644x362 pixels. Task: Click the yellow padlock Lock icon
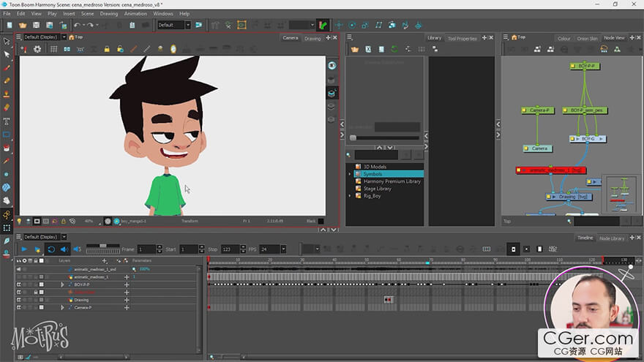coord(107,49)
